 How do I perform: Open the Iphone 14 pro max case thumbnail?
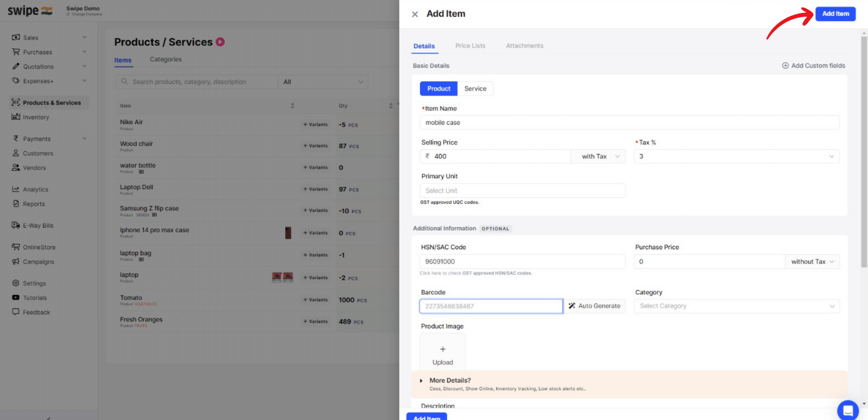pos(288,233)
